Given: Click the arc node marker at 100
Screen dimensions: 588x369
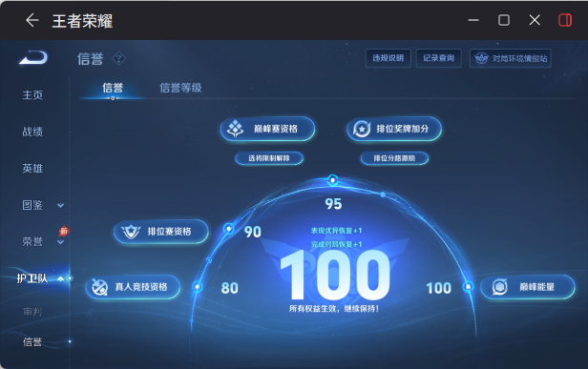Looking at the screenshot, I should 468,287.
